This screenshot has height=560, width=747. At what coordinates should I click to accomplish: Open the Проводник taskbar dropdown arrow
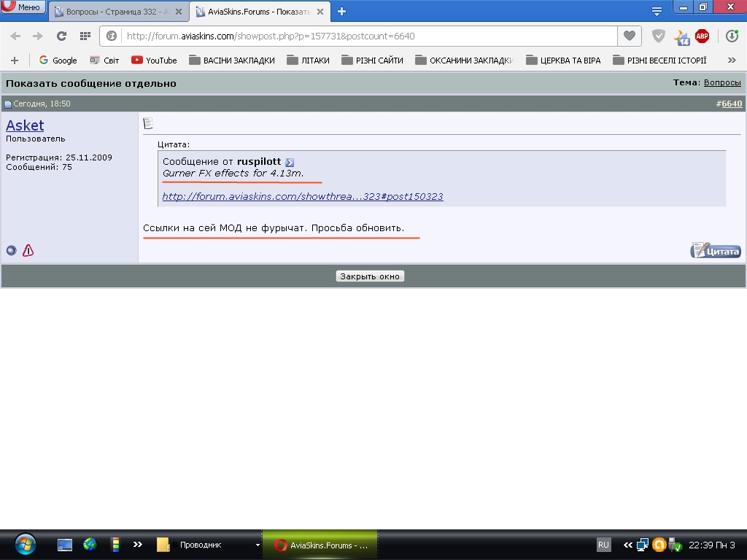pyautogui.click(x=258, y=545)
